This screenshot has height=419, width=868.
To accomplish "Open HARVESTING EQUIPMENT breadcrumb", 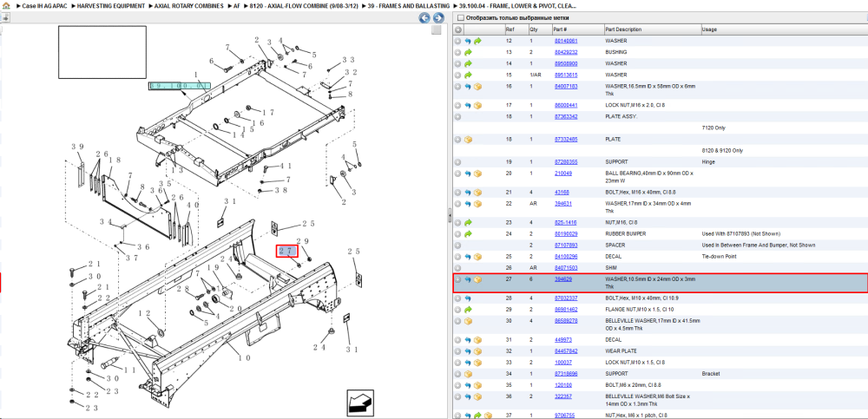I will 112,5.
